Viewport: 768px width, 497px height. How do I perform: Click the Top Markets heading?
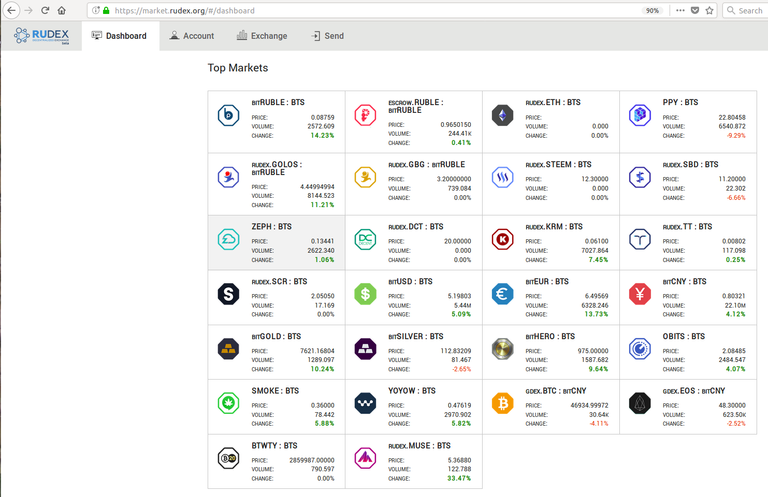[x=238, y=68]
